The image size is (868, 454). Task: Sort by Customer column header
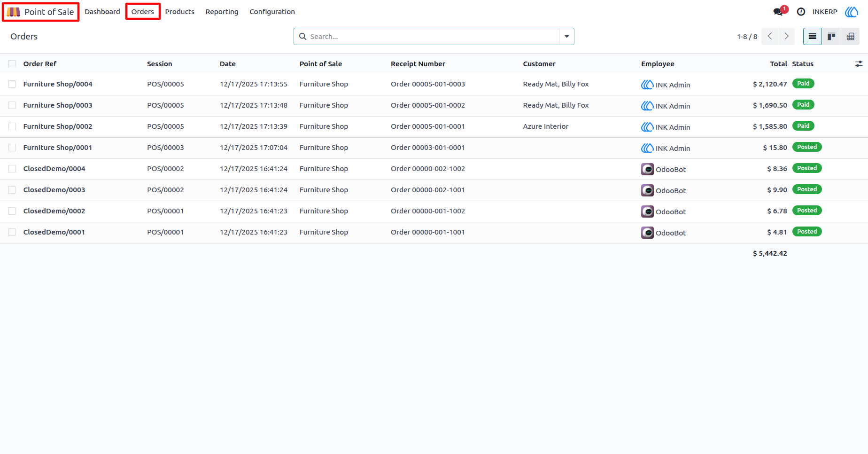(539, 64)
